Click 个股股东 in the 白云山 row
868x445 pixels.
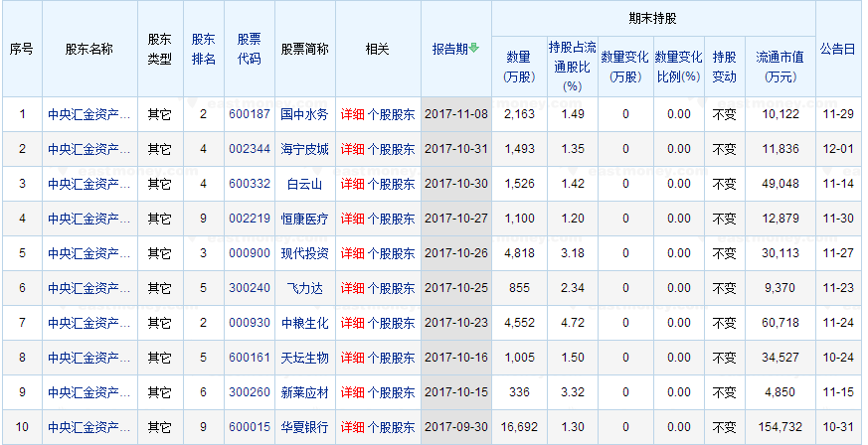pos(391,184)
